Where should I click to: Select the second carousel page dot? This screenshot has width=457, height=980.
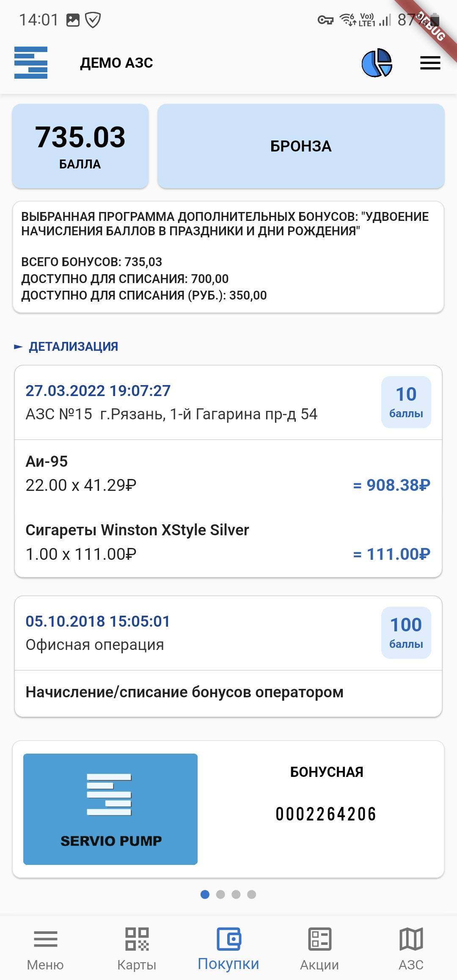click(220, 894)
